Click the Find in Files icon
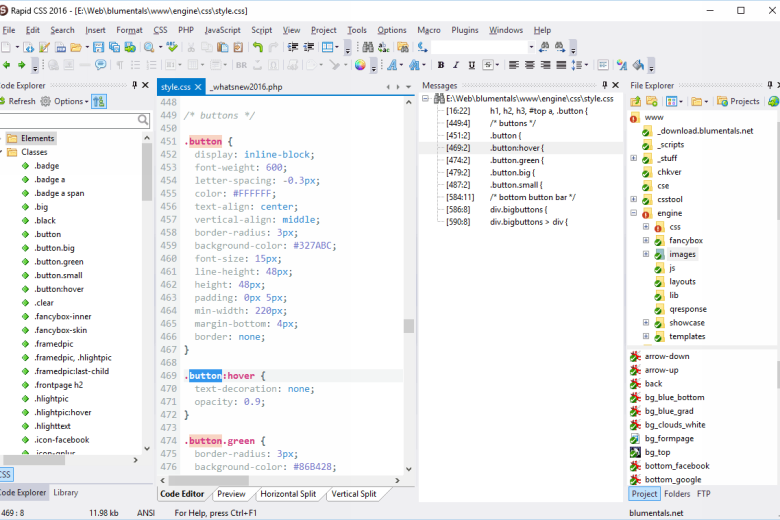The image size is (780, 520). point(403,47)
